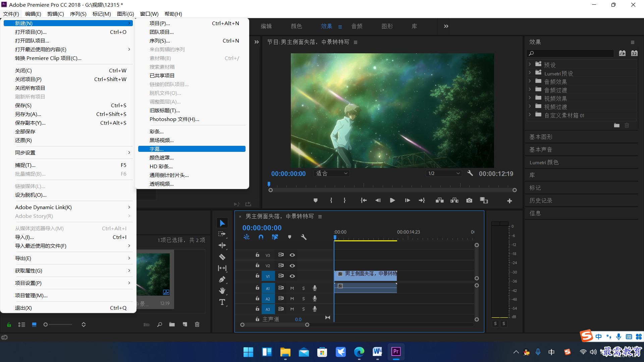Expand the 音频效果 folder
644x362 pixels.
point(530,81)
